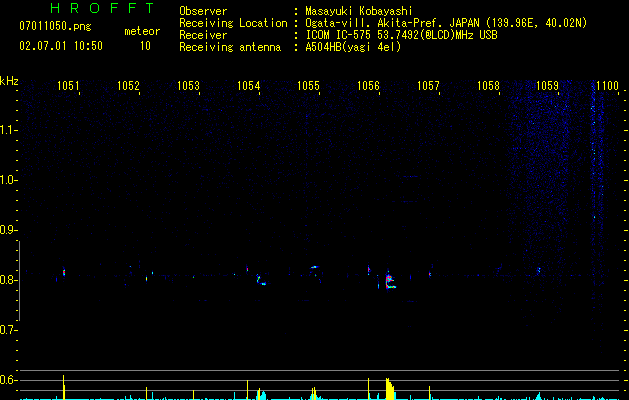Click the 1.1 kHz frequency label
629x400 pixels.
coord(8,130)
